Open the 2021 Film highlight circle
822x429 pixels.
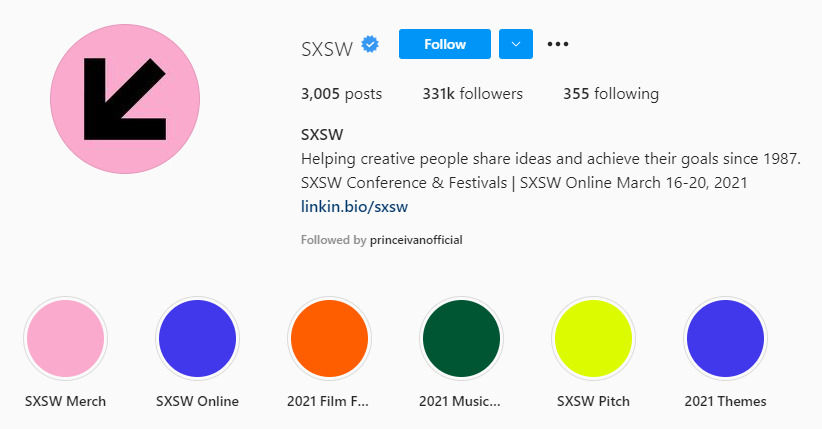point(329,338)
